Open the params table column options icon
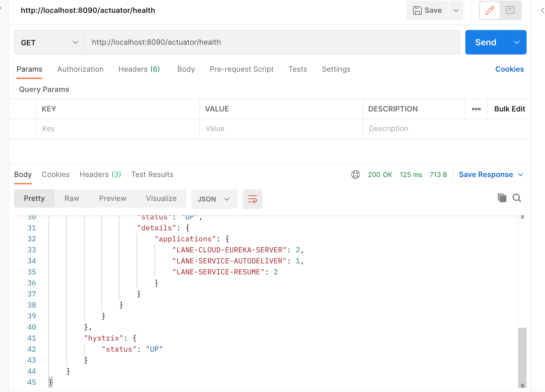Viewport: 545px width, 392px height. pyautogui.click(x=476, y=109)
